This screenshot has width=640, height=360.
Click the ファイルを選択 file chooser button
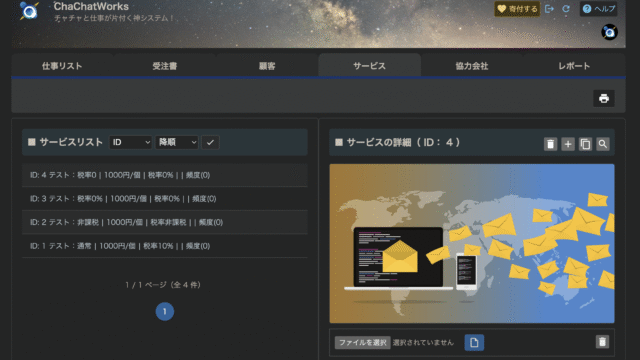[362, 342]
